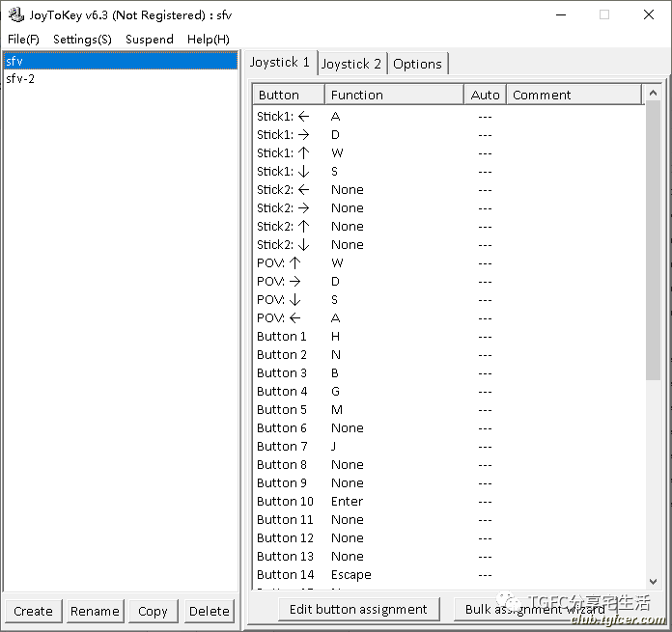Sort by the Button column header
The width and height of the screenshot is (672, 632).
point(289,95)
